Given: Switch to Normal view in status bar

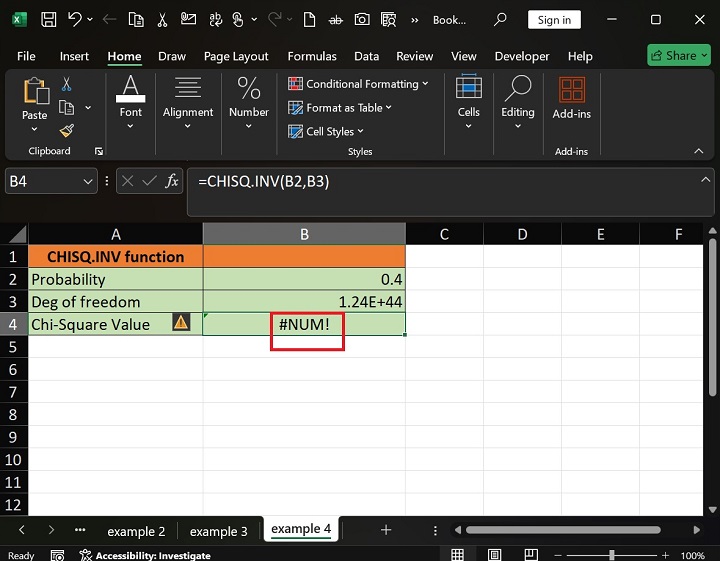Looking at the screenshot, I should pyautogui.click(x=457, y=555).
